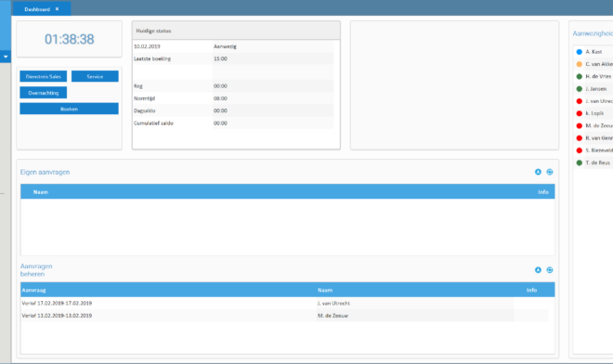This screenshot has height=364, width=613.
Task: Click the clock display 01:38:38
Action: (70, 39)
